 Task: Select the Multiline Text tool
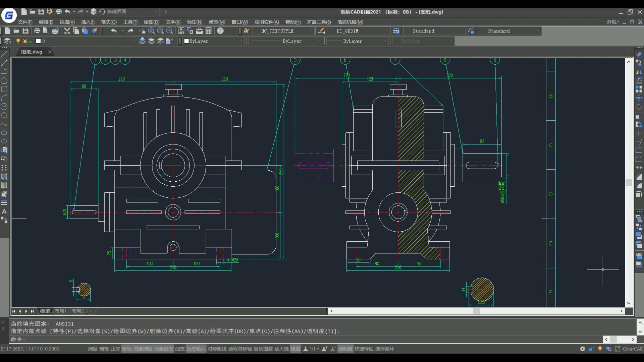pos(4,212)
